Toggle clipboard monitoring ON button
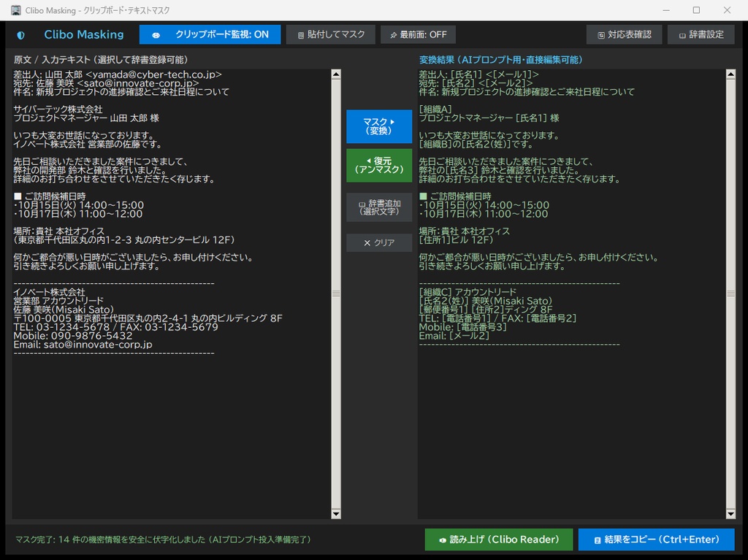 coord(210,35)
